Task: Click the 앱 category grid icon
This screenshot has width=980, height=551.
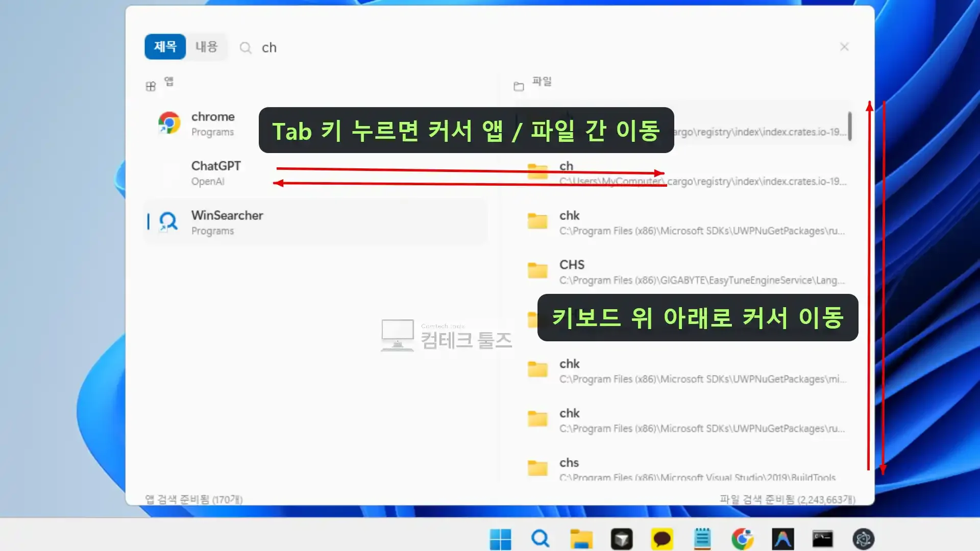Action: (x=151, y=86)
